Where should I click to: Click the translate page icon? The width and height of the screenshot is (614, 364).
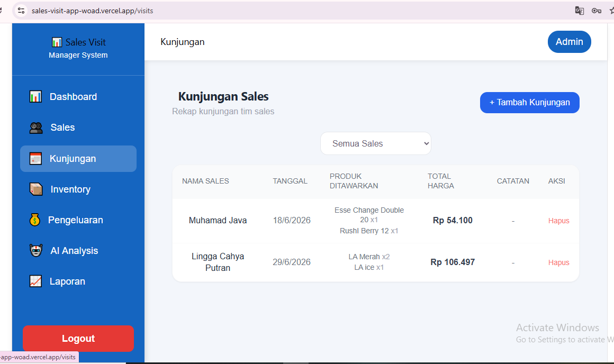pyautogui.click(x=580, y=11)
